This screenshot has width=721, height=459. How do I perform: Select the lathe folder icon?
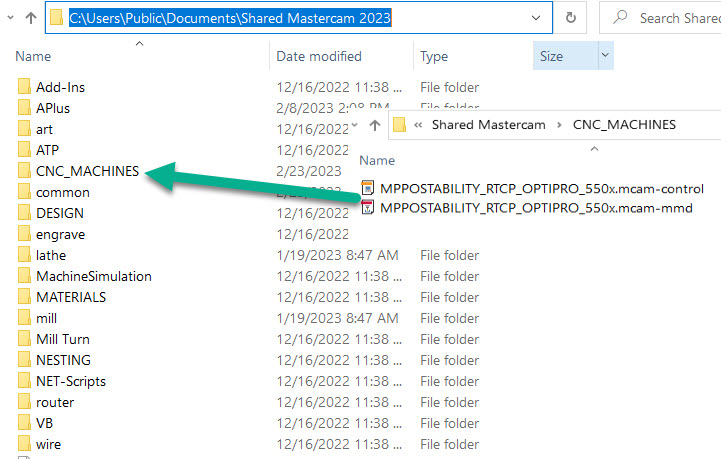(24, 254)
